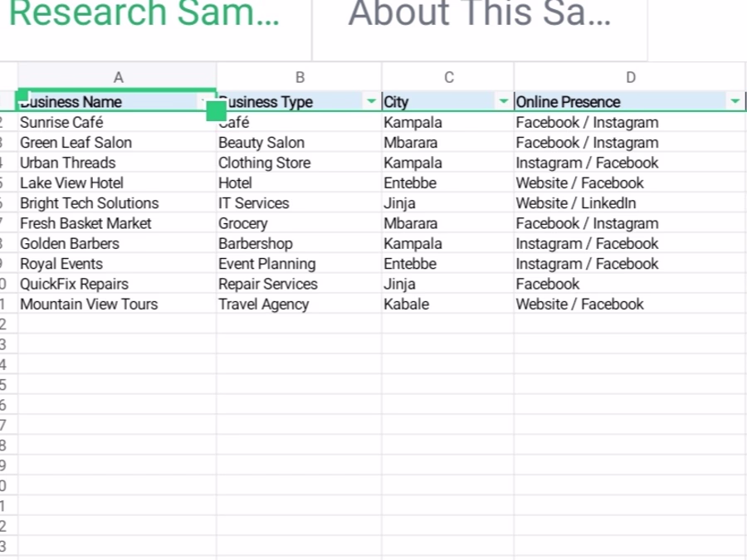This screenshot has height=560, width=747.
Task: Click the Golden Barbers cell
Action: [x=117, y=244]
